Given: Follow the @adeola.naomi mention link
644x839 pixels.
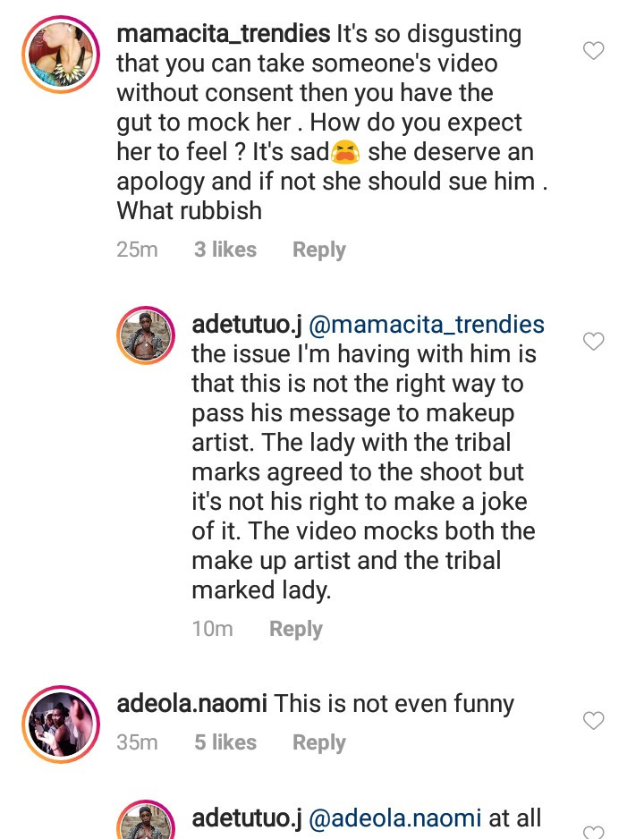Looking at the screenshot, I should pyautogui.click(x=395, y=818).
